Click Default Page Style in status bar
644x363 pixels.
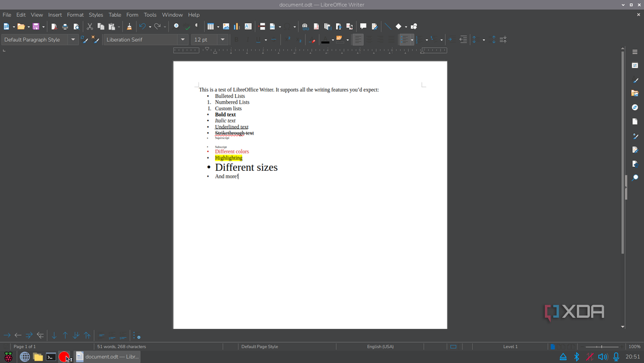coord(260,346)
